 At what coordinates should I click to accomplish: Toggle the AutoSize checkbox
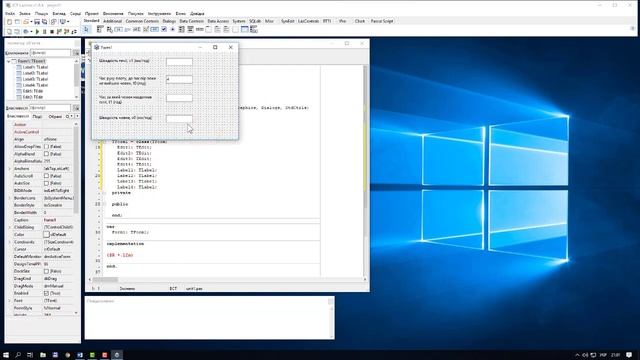point(47,183)
